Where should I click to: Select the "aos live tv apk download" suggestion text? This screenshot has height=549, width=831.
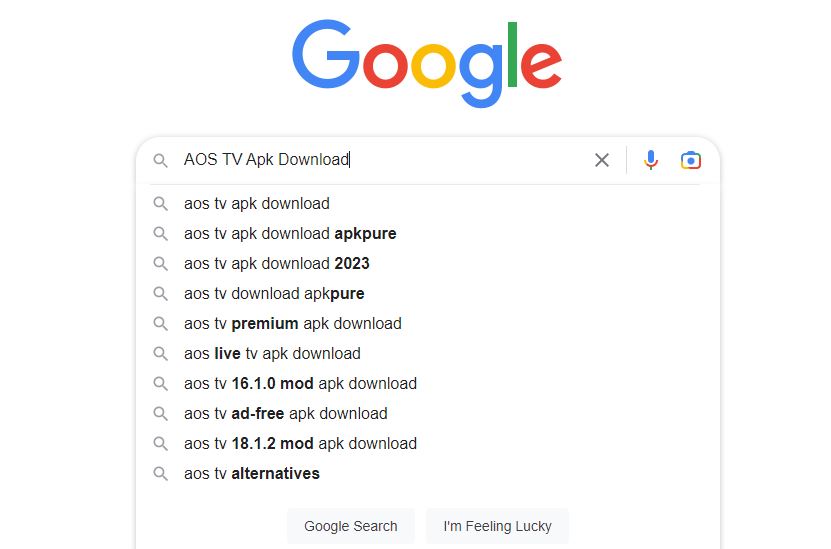(x=272, y=354)
